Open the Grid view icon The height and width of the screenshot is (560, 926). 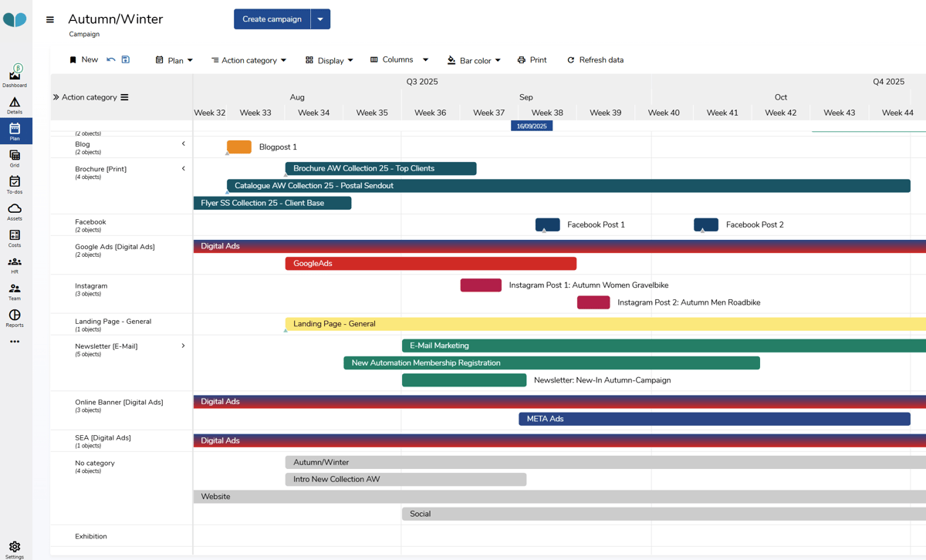click(x=15, y=157)
